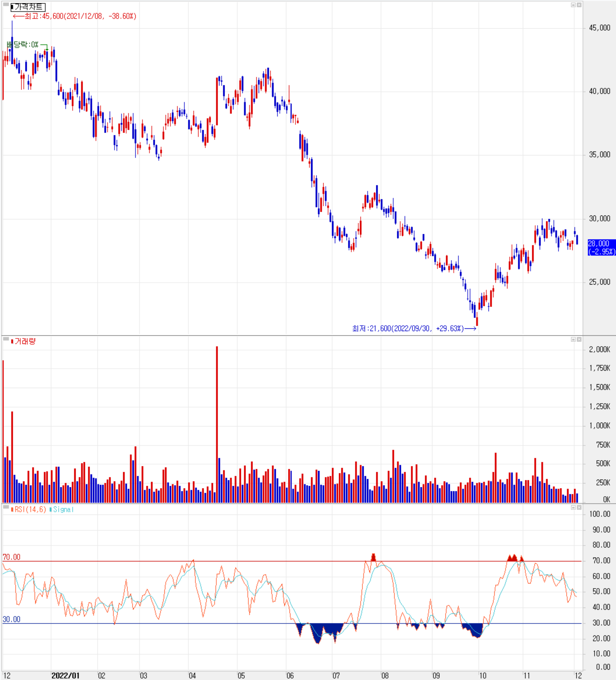Click the 40,000 price axis label
The width and height of the screenshot is (616, 680).
click(x=599, y=91)
